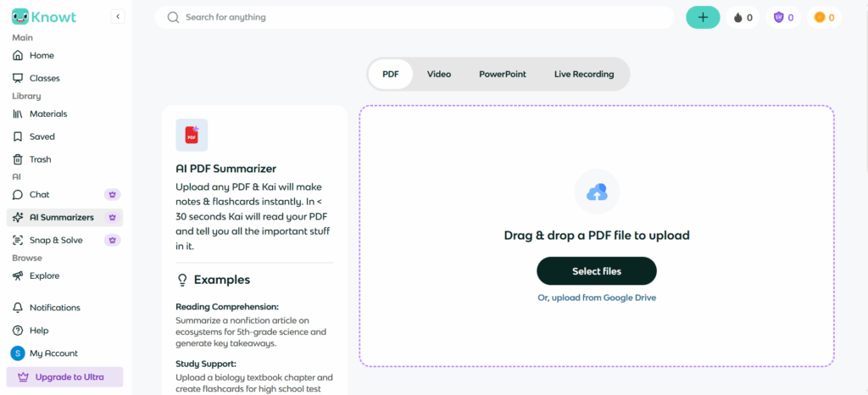868x395 pixels.
Task: Click the Notifications bell icon
Action: (x=19, y=308)
